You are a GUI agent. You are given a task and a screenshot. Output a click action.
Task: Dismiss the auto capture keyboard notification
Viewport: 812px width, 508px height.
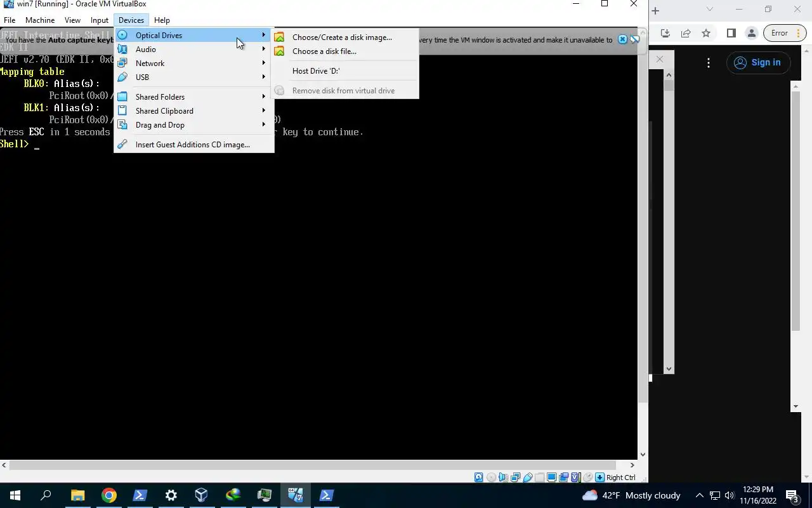pos(623,39)
